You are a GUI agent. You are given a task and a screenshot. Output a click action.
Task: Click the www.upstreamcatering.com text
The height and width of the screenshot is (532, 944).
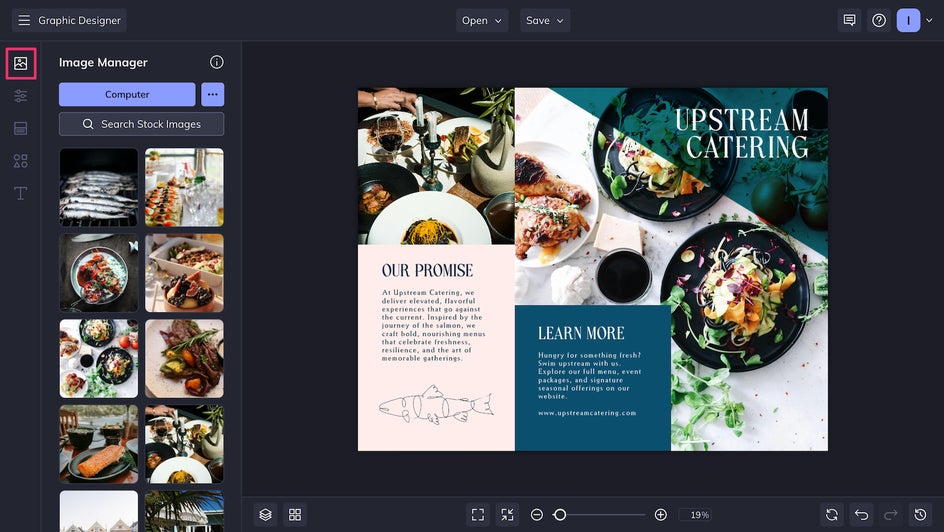(587, 413)
